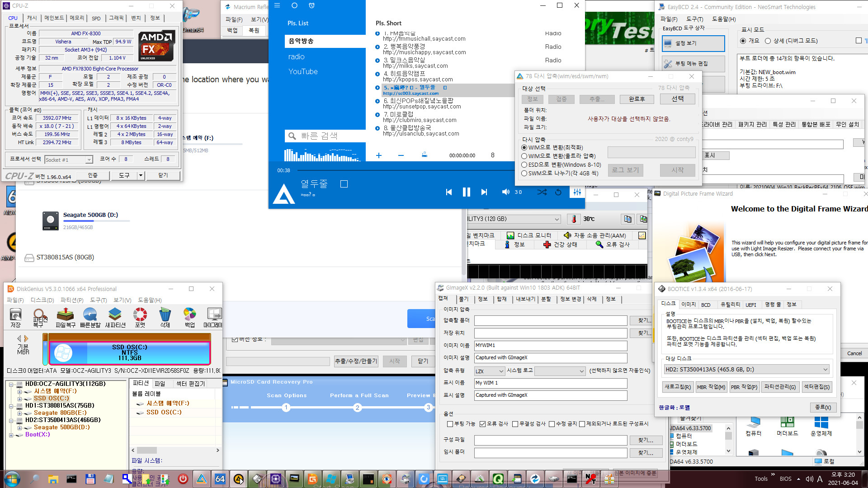Image resolution: width=868 pixels, height=488 pixels.
Task: Switch to GImageX 탑재 tab
Action: tap(502, 299)
